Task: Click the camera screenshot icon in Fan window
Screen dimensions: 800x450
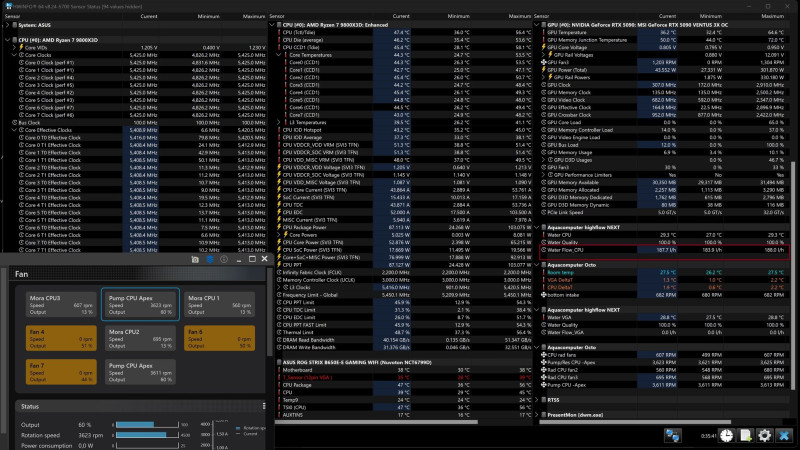Action: [195, 259]
